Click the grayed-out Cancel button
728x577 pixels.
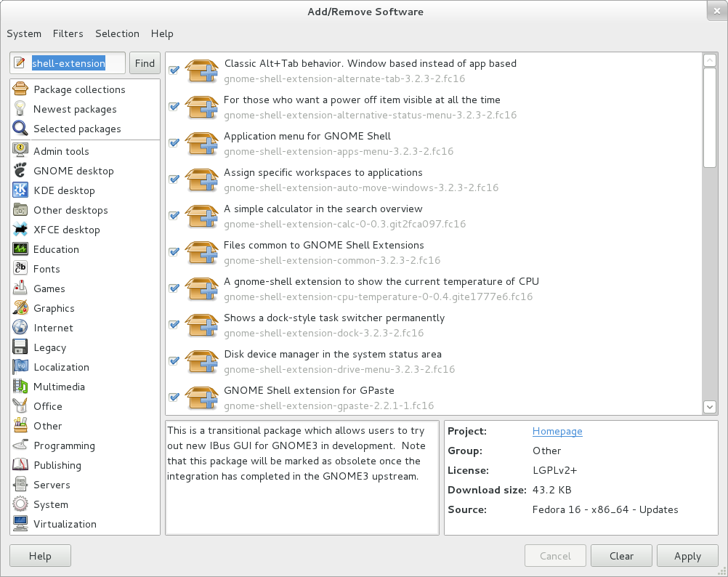click(555, 556)
